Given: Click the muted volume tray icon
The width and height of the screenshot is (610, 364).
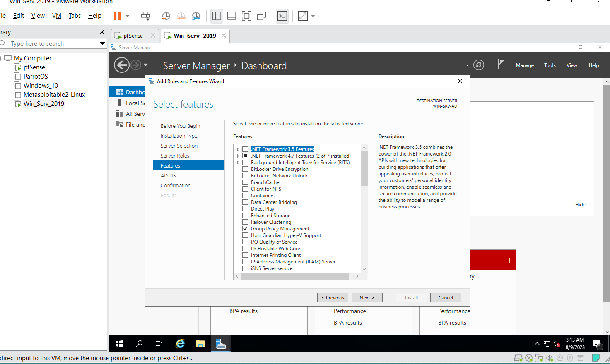Looking at the screenshot, I should click(x=557, y=344).
